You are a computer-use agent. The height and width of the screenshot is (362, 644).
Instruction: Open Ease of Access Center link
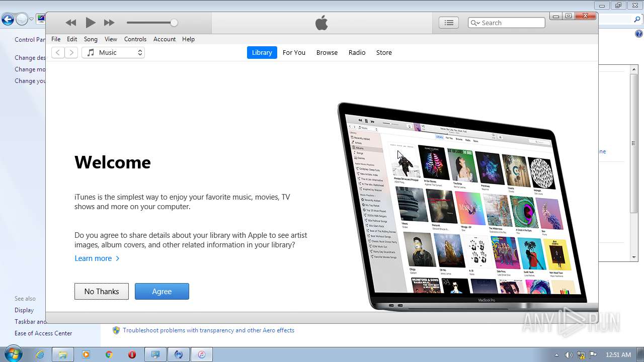pos(43,333)
